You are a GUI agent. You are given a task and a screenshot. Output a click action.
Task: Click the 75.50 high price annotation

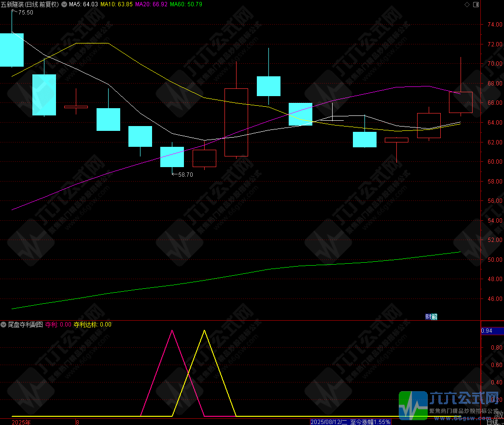[x=25, y=13]
